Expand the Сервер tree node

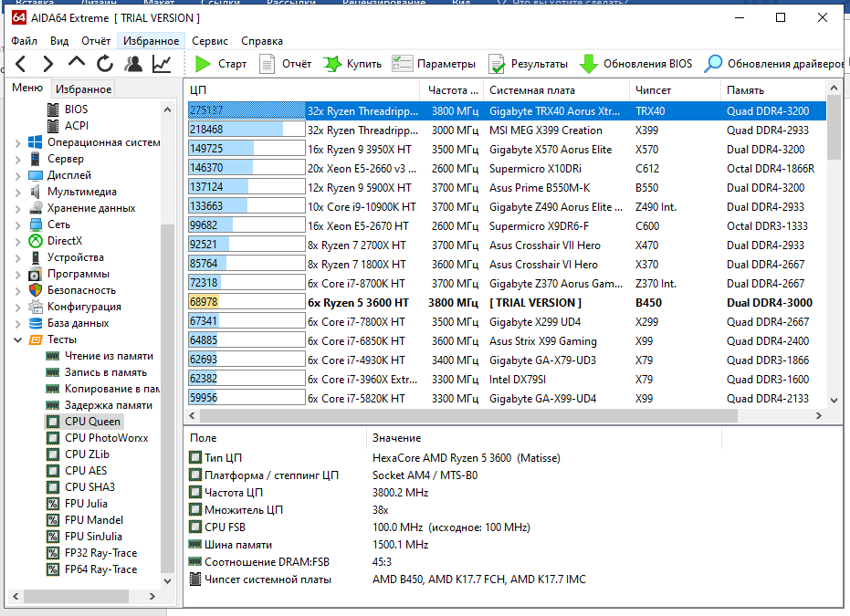tap(18, 160)
